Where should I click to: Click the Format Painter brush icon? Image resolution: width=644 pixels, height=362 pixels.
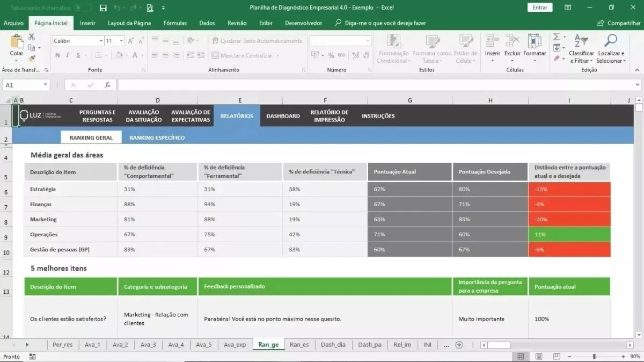click(32, 58)
